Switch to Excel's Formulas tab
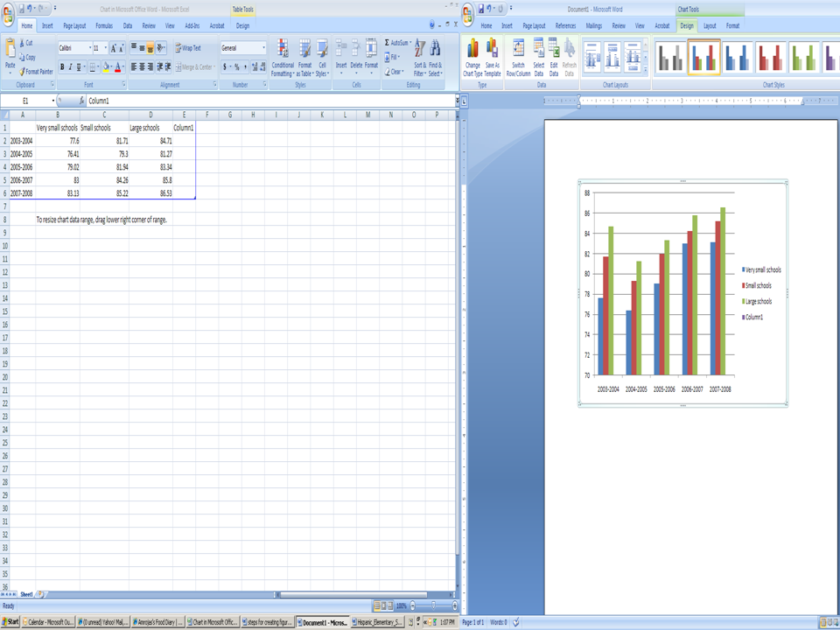The width and height of the screenshot is (840, 630). pos(104,25)
